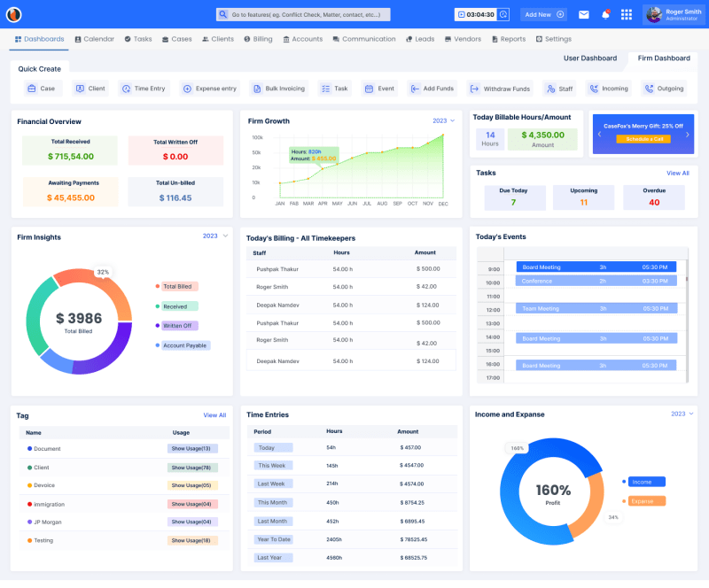Image resolution: width=709 pixels, height=588 pixels.
Task: Click View All in Tasks panel
Action: tap(677, 173)
